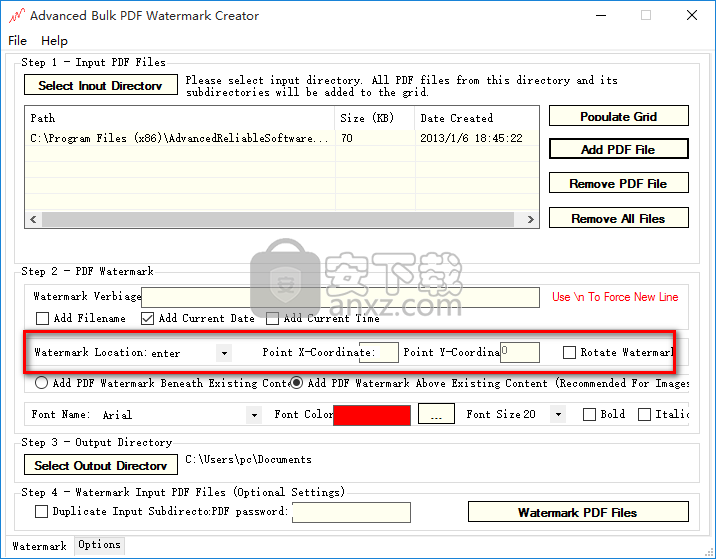The image size is (716, 559).
Task: Click Select Output Directory button
Action: click(100, 464)
